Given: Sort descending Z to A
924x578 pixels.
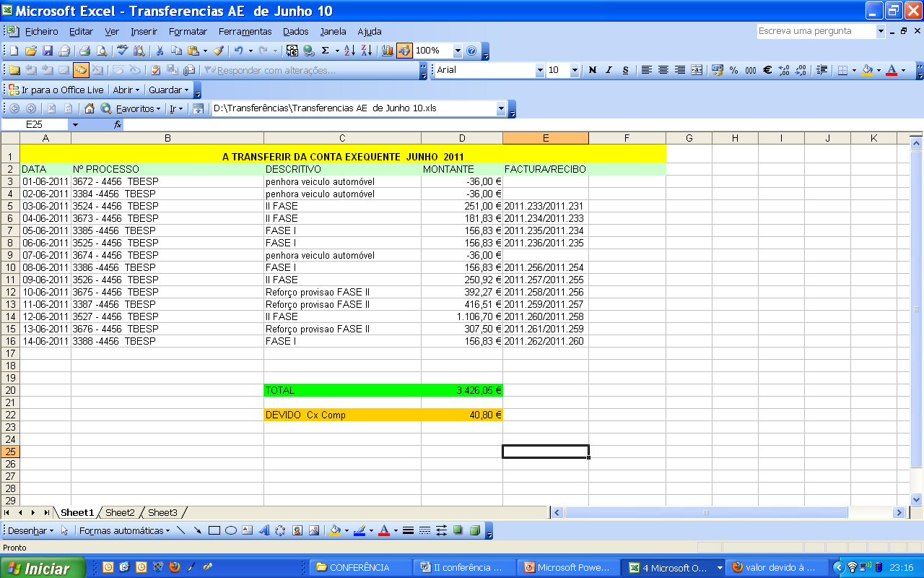Looking at the screenshot, I should [x=367, y=51].
